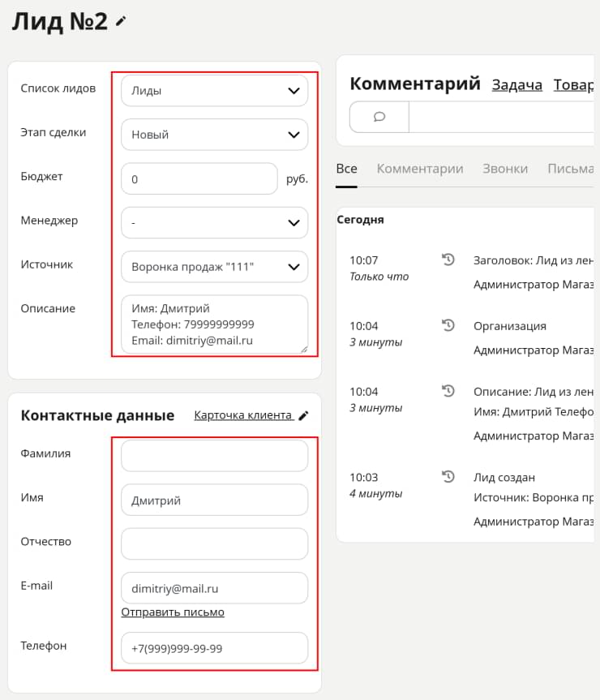Click the resize grip of Описание textarea
This screenshot has width=600, height=700.
pos(304,350)
